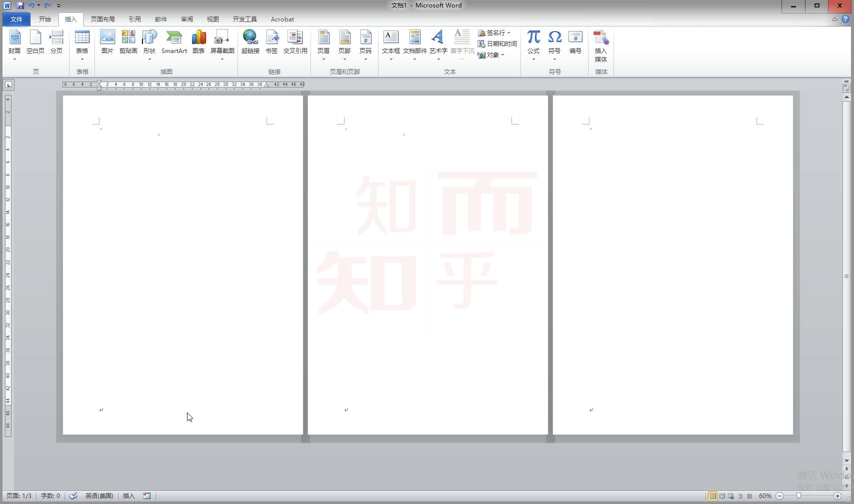Insert a chart (图表)
The image size is (854, 504).
coord(198,42)
